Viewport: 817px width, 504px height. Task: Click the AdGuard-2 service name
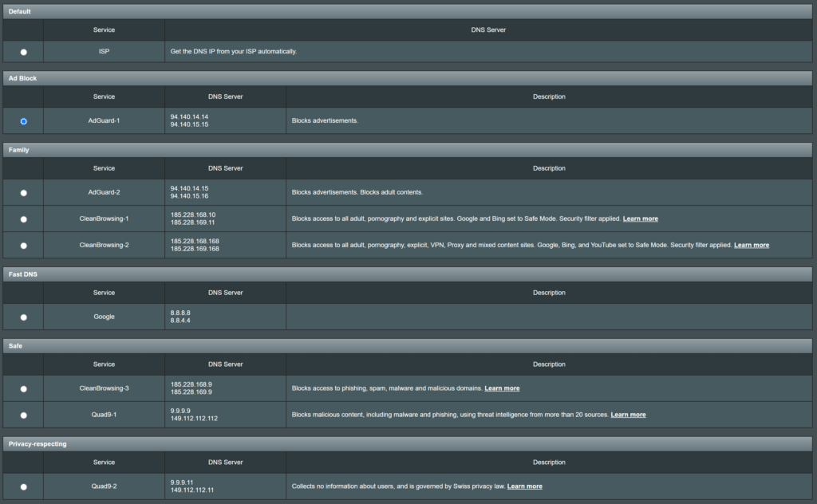104,192
